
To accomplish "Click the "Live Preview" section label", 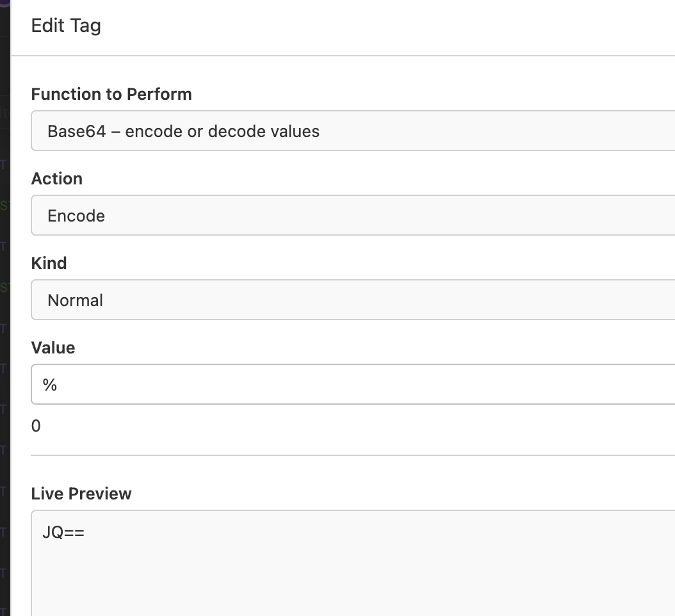I will [81, 493].
